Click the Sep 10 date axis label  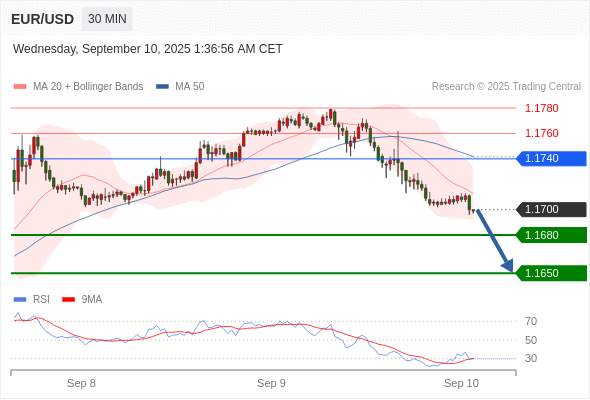pos(461,383)
